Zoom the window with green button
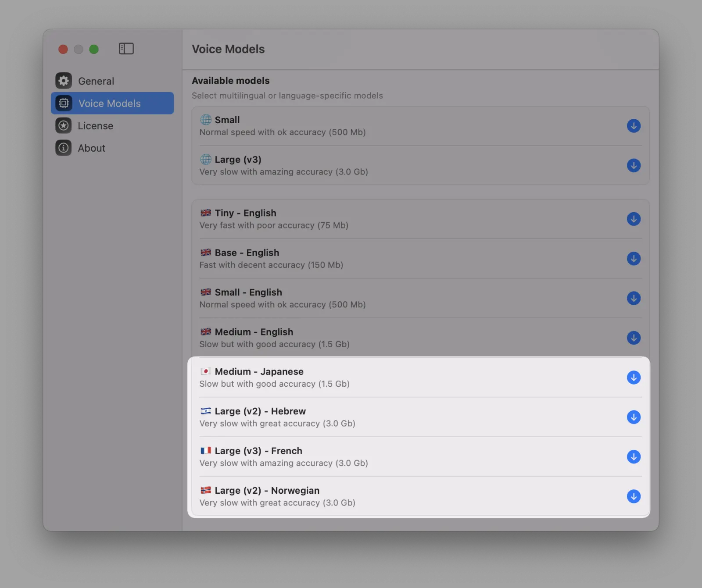702x588 pixels. pos(94,49)
